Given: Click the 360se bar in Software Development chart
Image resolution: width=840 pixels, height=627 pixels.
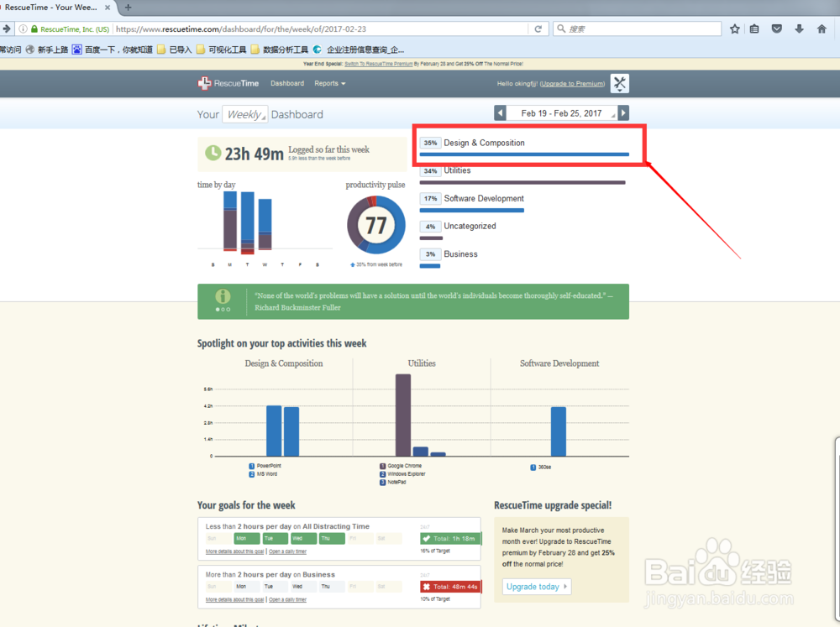Looking at the screenshot, I should 559,431.
